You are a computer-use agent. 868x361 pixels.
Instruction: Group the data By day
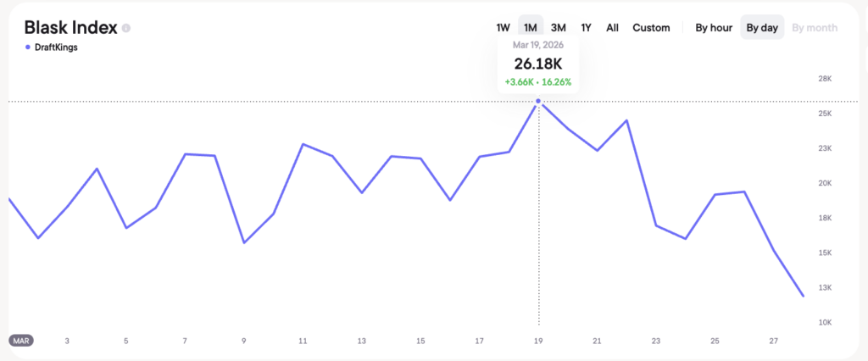tap(762, 28)
